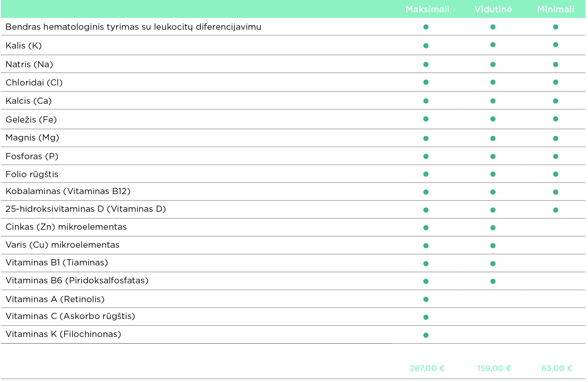Select the Folio rūgštis row label
Viewport: 588px width, 382px height.
click(x=32, y=174)
